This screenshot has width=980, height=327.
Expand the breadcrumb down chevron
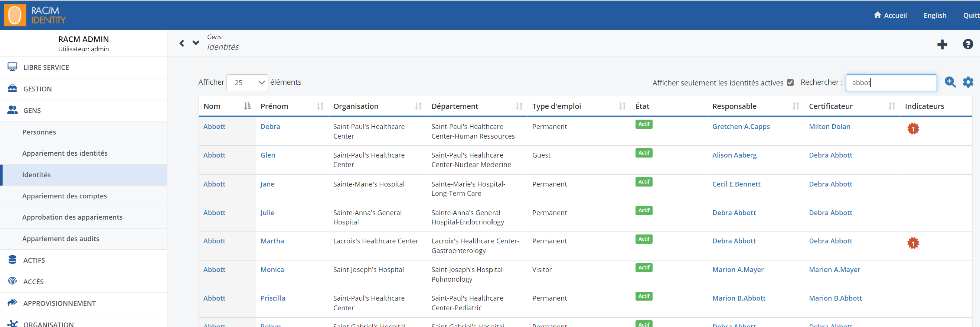[196, 43]
